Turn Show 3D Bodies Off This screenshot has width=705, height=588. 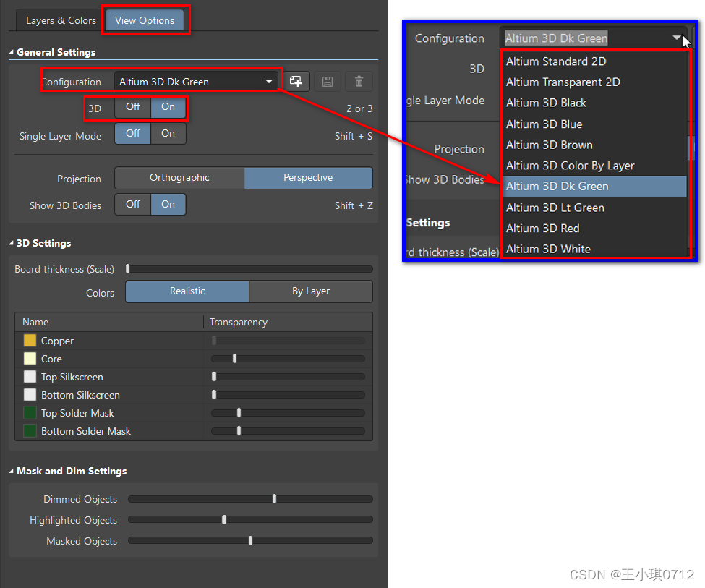coord(132,204)
